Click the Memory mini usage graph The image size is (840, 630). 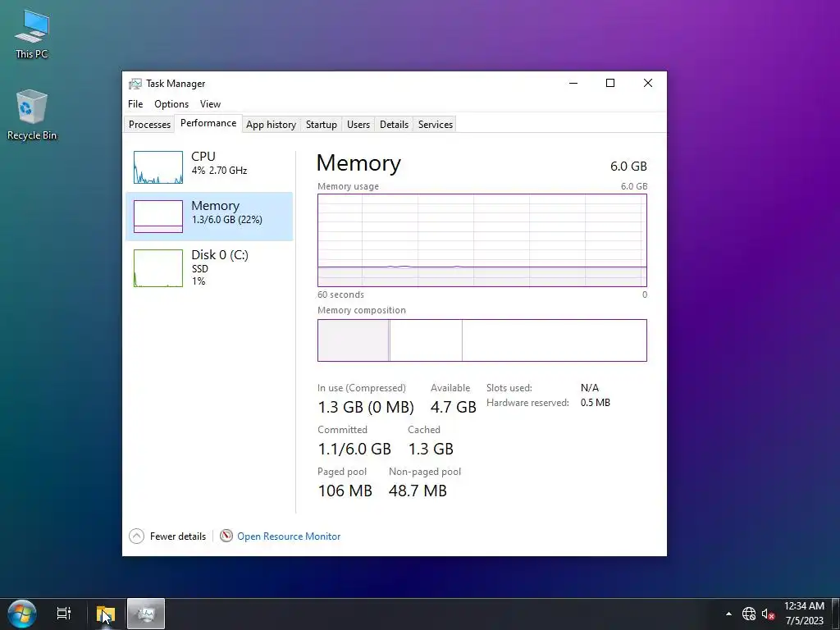pyautogui.click(x=158, y=217)
